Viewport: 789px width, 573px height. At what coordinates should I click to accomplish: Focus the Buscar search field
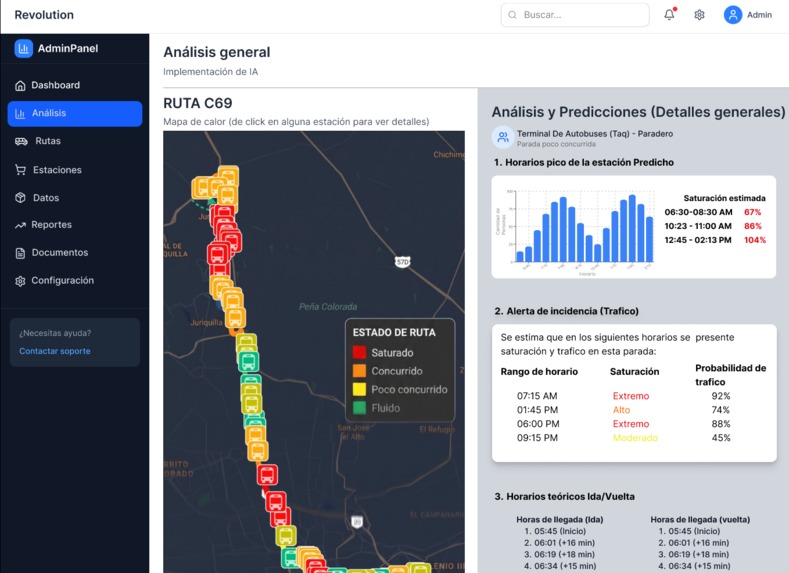tap(575, 15)
